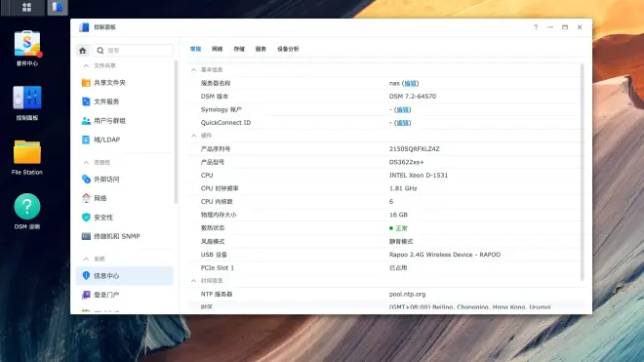Collapse the 基本信息 section
Image resolution: width=644 pixels, height=362 pixels.
(x=193, y=70)
